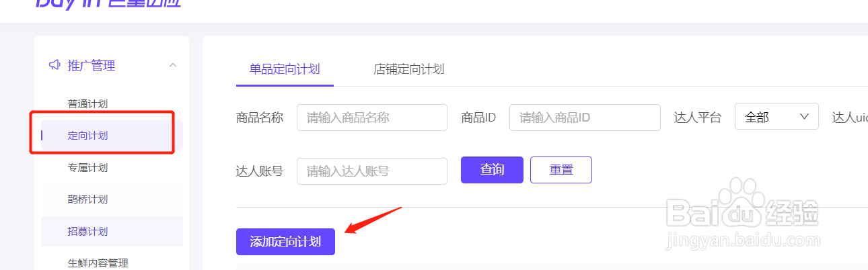Screen dimensions: 868x270
Task: Open 鹊桥计划 sidebar entry
Action: (87, 199)
